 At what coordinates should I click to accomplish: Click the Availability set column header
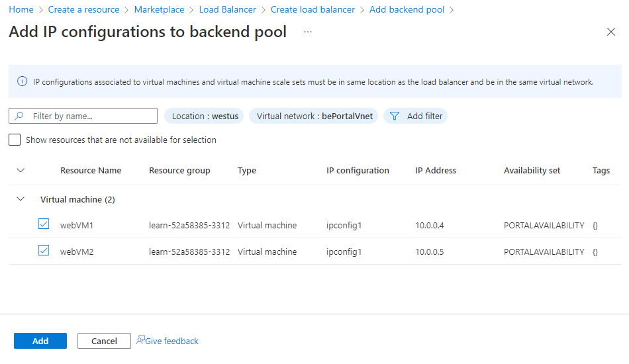point(532,170)
